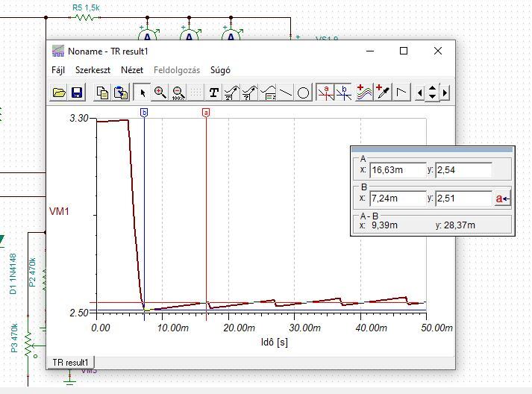Activate the zoom in magnifier
Image resolution: width=532 pixels, height=394 pixels.
pos(160,93)
